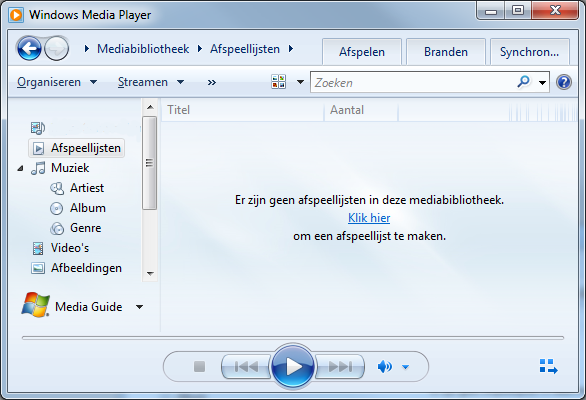Switch to Now Playing view icon

pos(548,366)
